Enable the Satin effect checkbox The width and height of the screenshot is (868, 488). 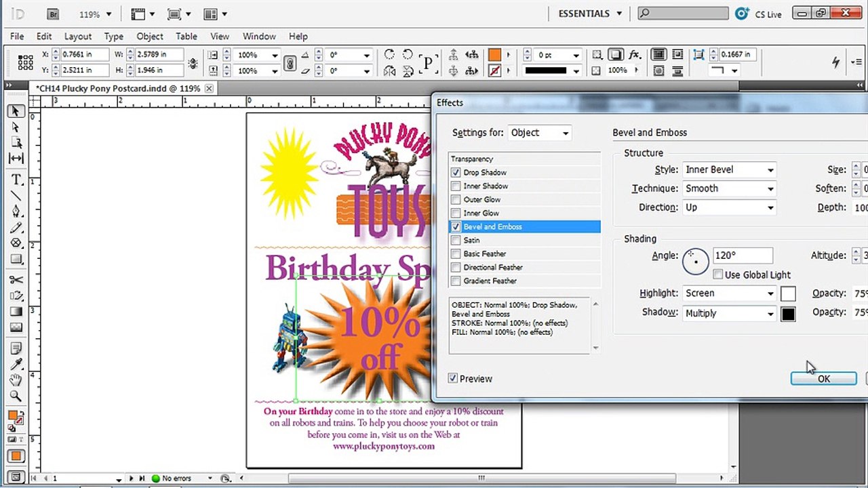coord(456,240)
